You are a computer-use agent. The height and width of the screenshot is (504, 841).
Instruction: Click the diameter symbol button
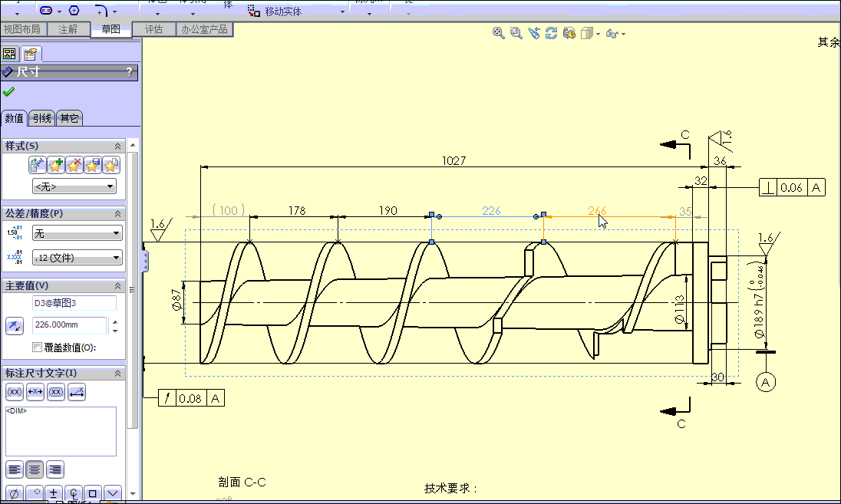[15, 492]
